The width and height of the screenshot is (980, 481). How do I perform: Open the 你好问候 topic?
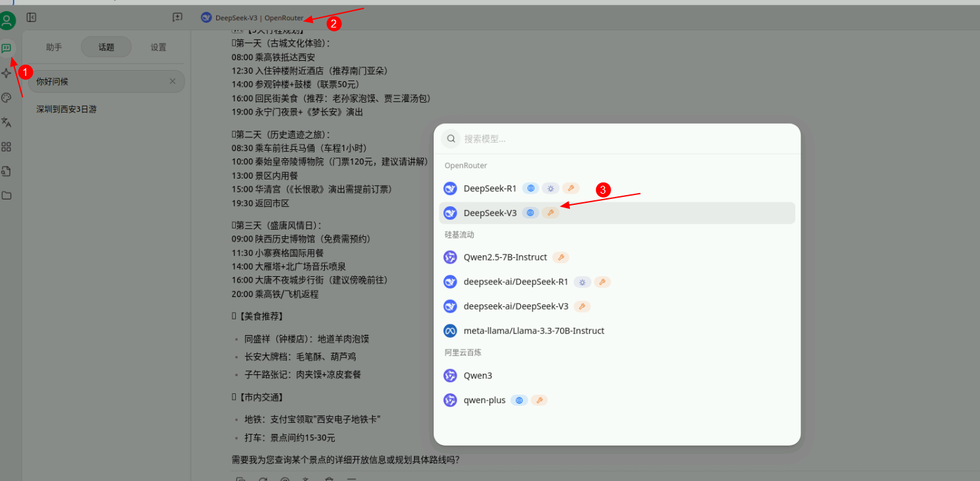coord(106,81)
